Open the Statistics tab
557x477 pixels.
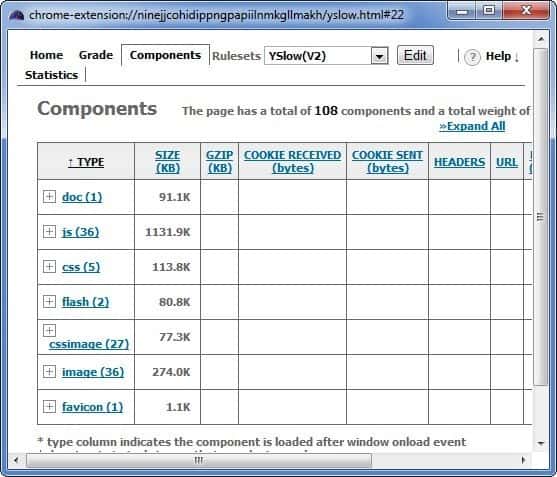click(51, 75)
